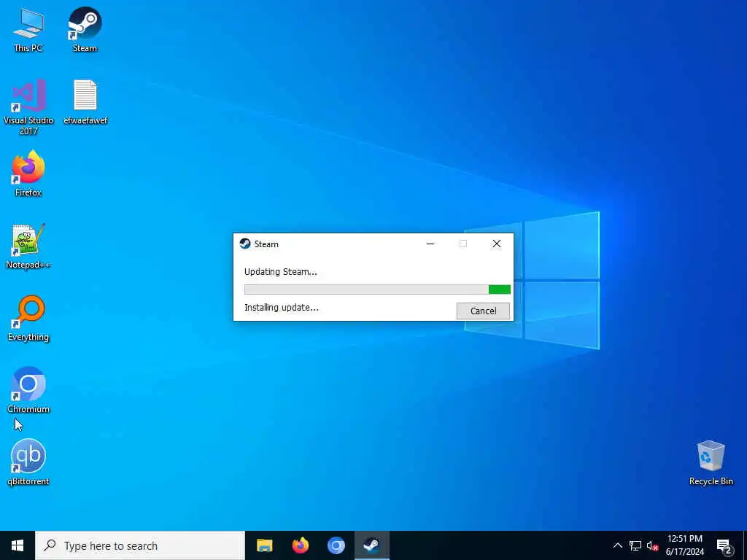Select the Everything search shortcut
This screenshot has height=560, width=747.
coord(28,319)
